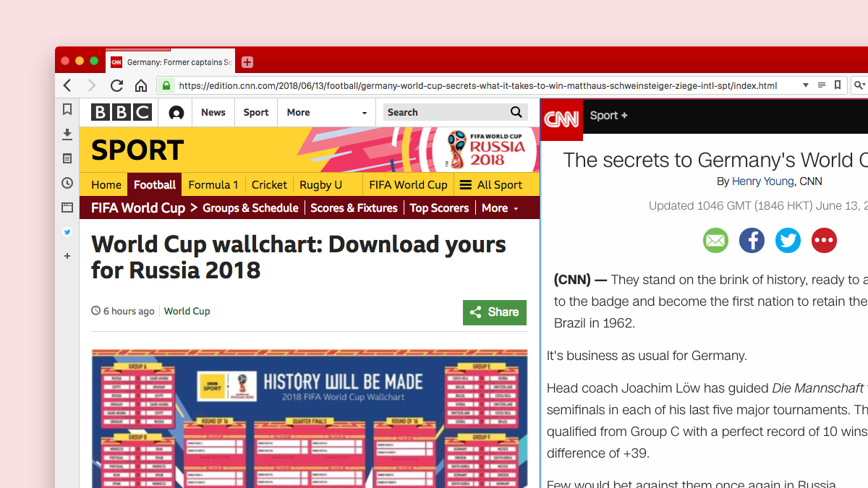Click the FIFA World Cup Russia 2018 logo
This screenshot has height=488, width=868.
487,149
